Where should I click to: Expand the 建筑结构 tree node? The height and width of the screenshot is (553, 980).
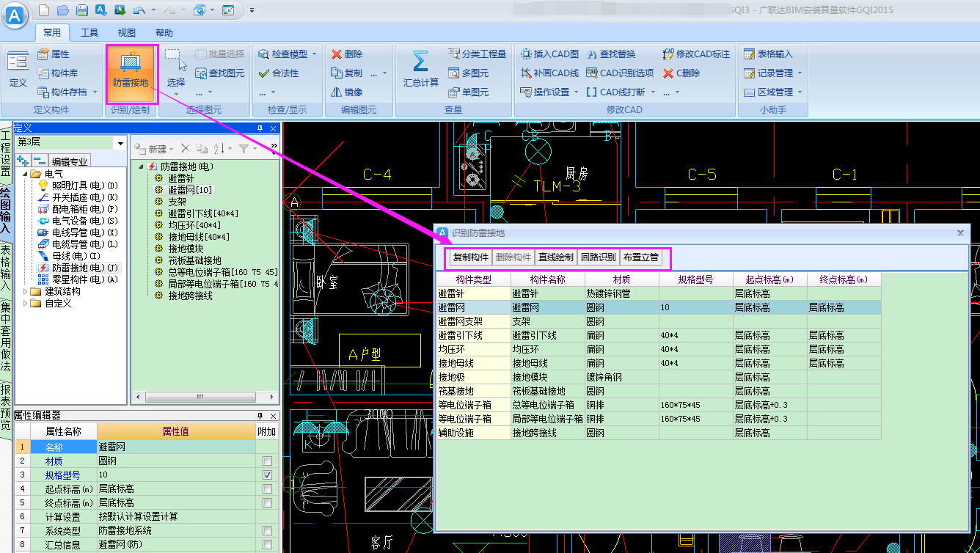[26, 291]
